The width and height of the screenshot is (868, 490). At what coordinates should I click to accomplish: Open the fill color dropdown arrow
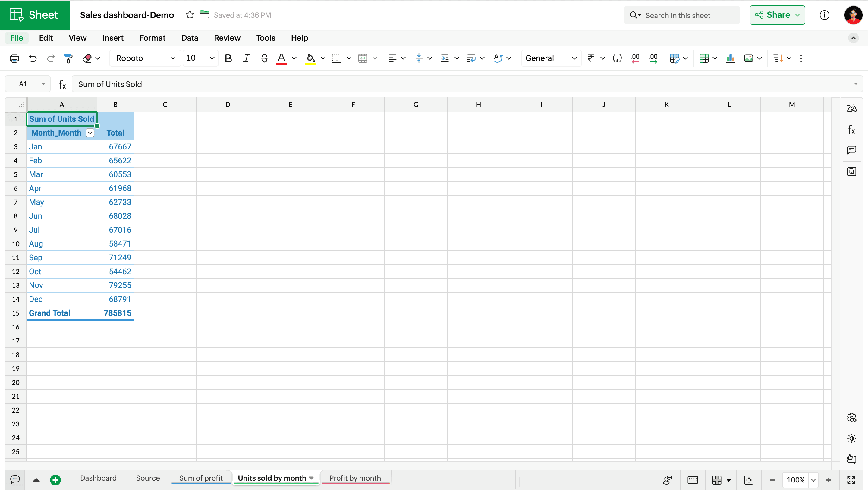click(x=323, y=58)
